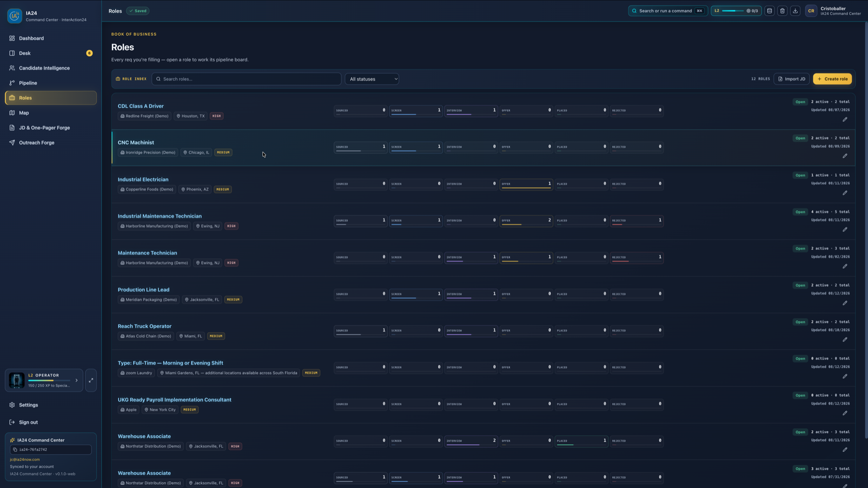
Task: Edit the CNC Machinist role pencil
Action: point(845,156)
